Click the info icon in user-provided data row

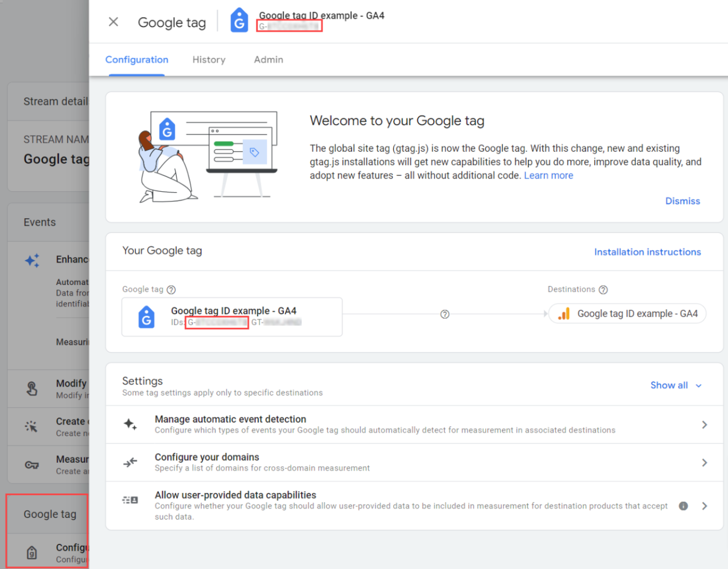pos(684,506)
